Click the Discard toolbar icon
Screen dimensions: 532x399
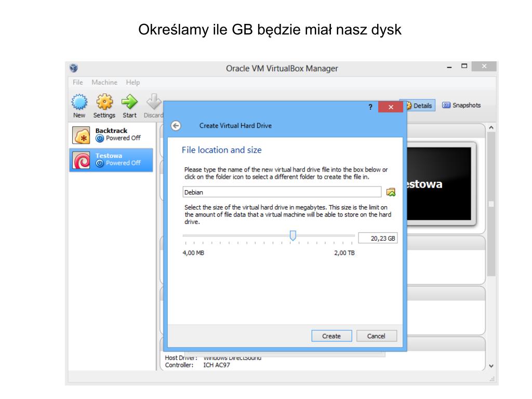pyautogui.click(x=154, y=102)
